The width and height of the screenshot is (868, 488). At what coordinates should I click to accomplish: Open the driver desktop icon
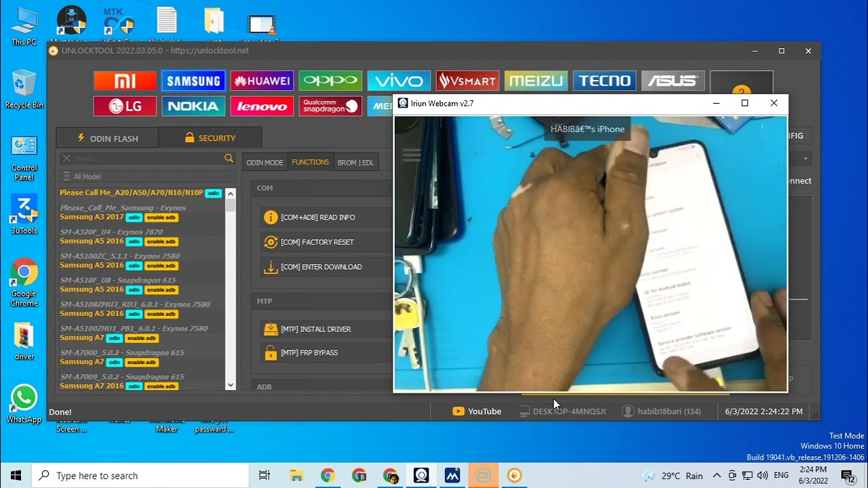24,341
